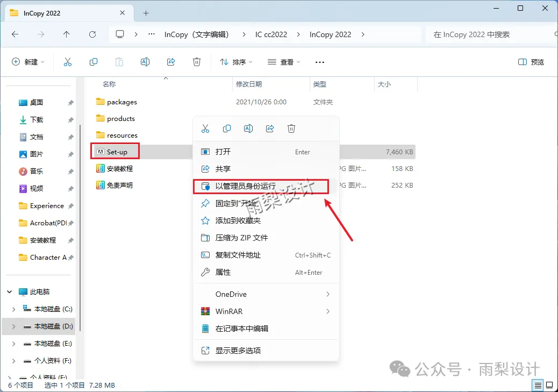
Task: Expand the hidden breadcrumb path ellipsis
Action: pos(152,34)
